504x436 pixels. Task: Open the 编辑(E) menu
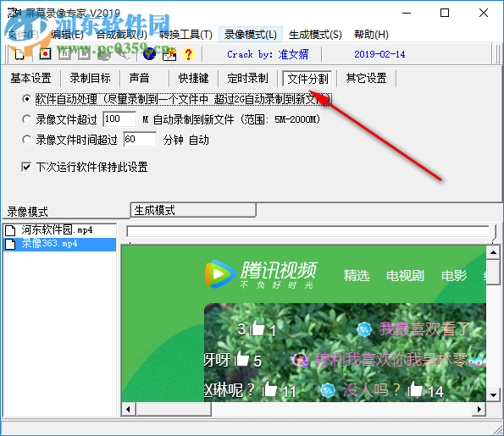(x=67, y=35)
